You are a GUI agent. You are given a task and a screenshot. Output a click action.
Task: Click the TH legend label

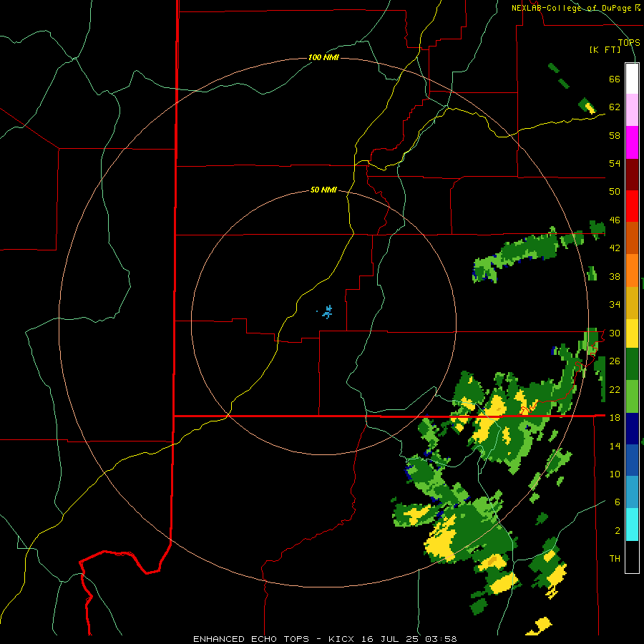pos(615,559)
